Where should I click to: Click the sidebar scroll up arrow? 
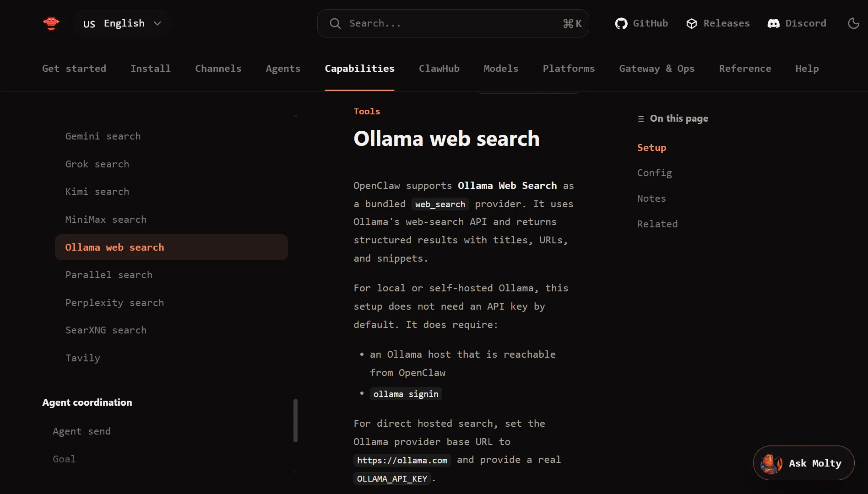[x=295, y=116]
